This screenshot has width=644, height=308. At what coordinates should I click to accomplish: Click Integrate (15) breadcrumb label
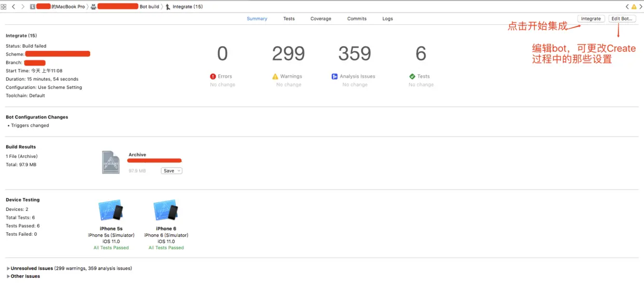pyautogui.click(x=188, y=7)
